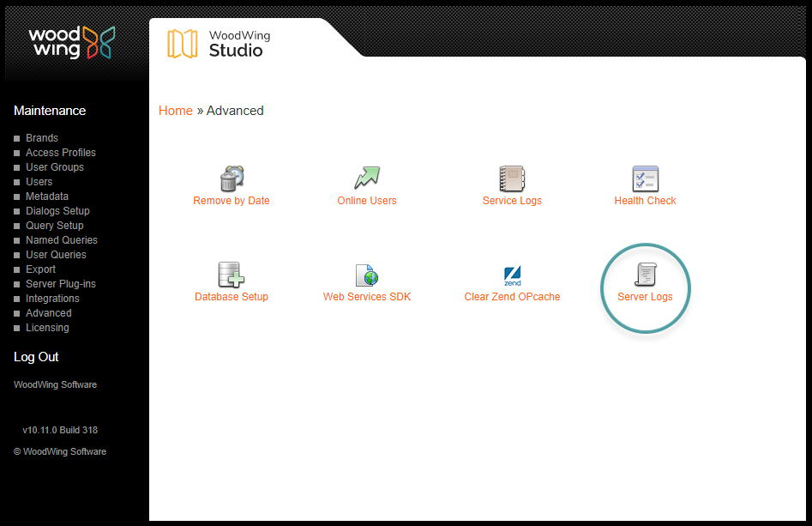Click the WoodWing logo in the sidebar
Screen dimensions: 812x526
point(71,42)
